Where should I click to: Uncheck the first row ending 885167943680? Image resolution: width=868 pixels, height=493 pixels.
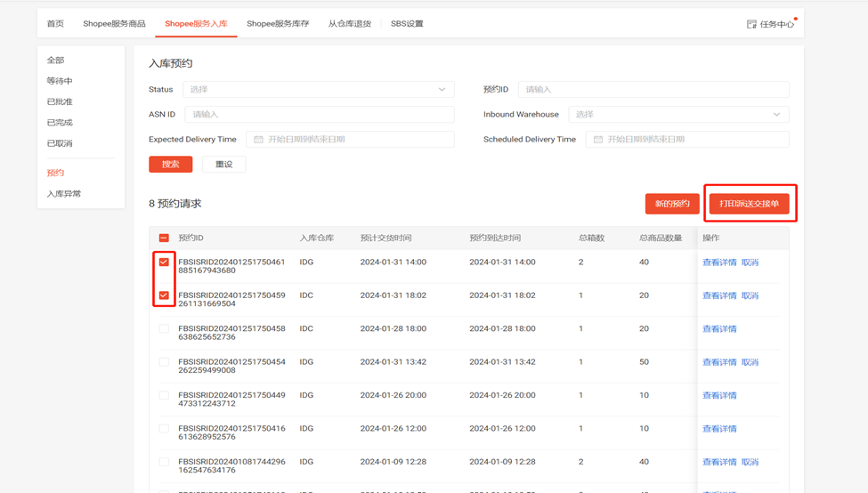click(164, 263)
